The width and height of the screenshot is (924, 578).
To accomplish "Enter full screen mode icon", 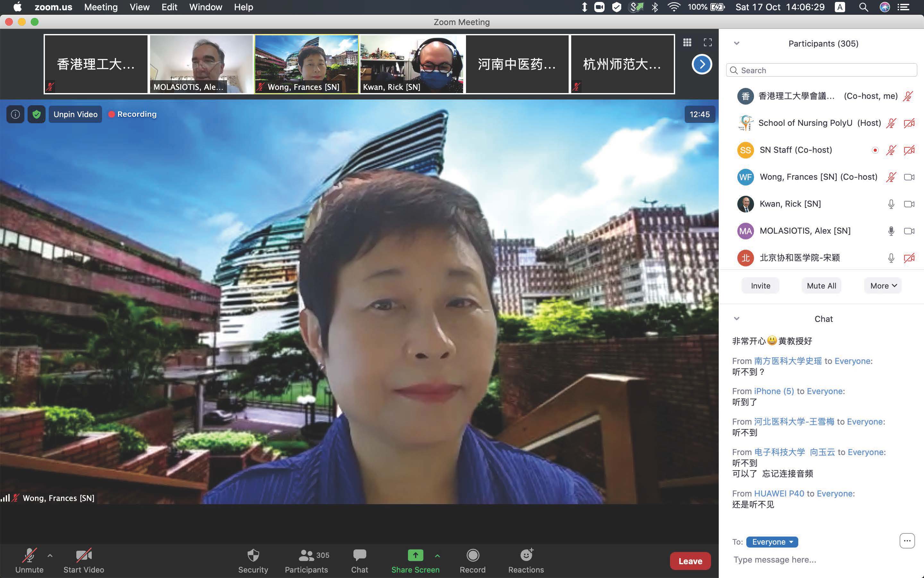I will click(708, 42).
